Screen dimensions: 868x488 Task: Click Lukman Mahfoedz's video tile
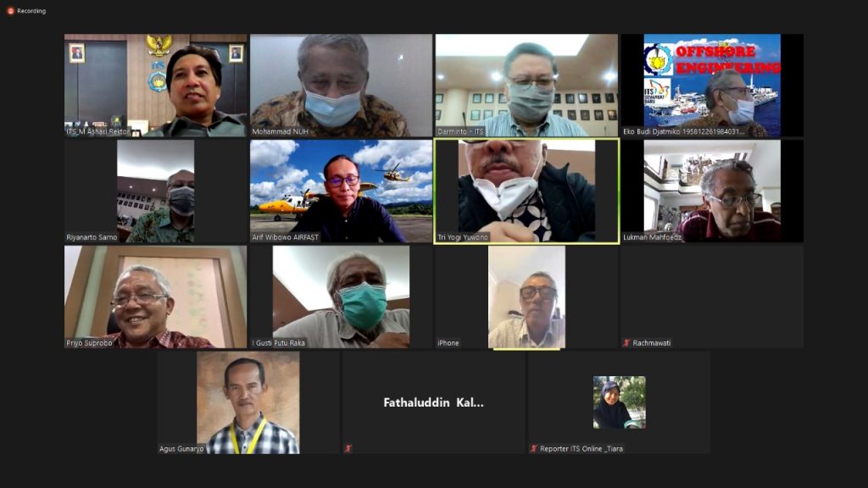pyautogui.click(x=711, y=191)
